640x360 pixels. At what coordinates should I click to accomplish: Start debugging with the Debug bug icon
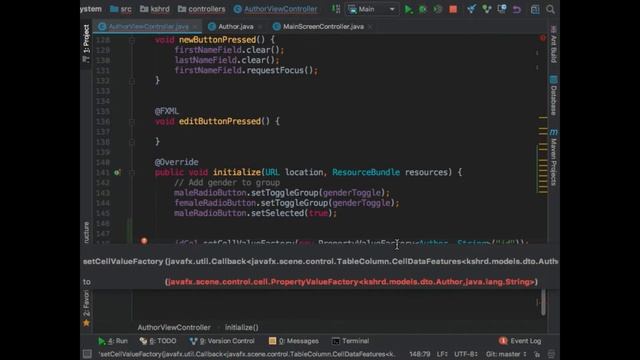coord(423,9)
